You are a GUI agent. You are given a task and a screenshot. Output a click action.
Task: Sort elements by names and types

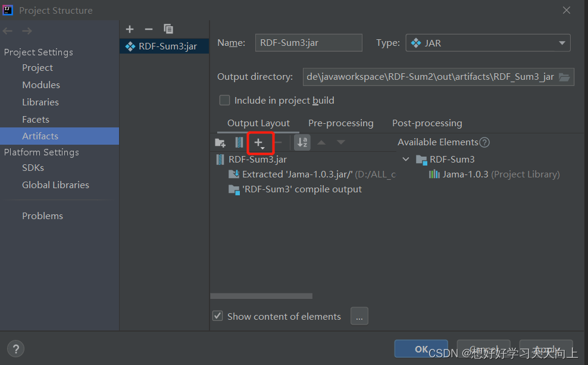click(302, 142)
